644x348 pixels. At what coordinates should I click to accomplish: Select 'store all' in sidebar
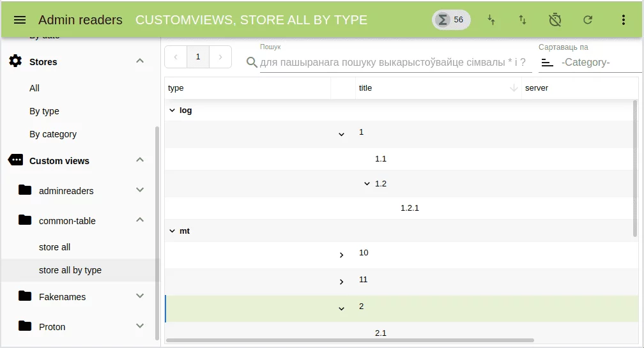coord(55,247)
